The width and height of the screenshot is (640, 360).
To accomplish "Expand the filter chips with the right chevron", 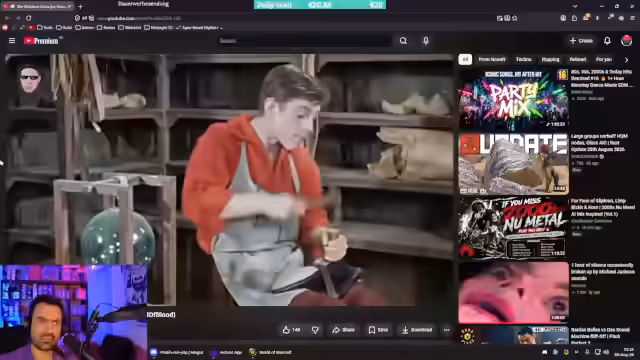I will pyautogui.click(x=627, y=60).
